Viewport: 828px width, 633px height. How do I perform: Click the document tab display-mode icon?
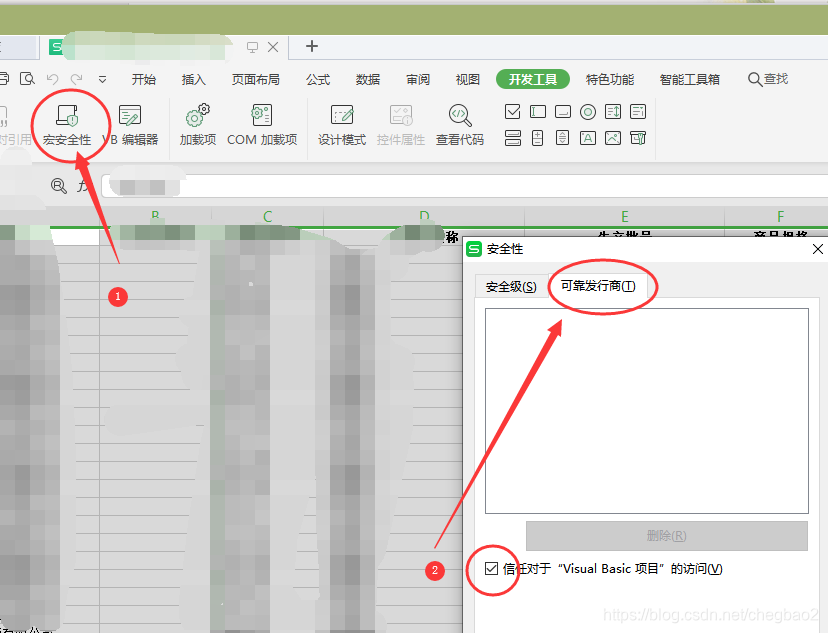(x=252, y=47)
